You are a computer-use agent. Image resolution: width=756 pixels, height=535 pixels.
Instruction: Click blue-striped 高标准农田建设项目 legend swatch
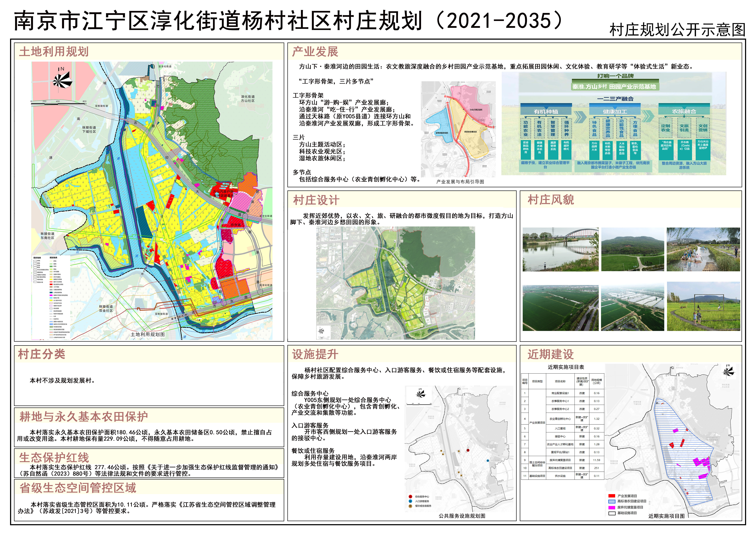point(612,501)
